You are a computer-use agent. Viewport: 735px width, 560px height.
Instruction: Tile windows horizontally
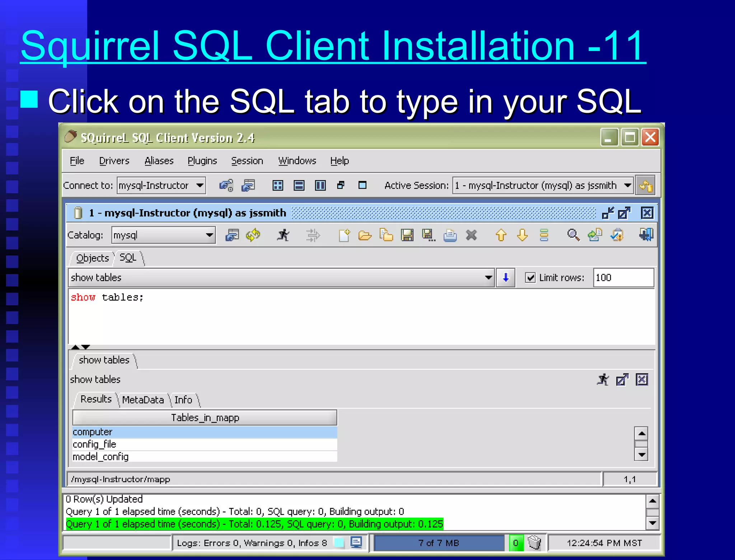coord(299,185)
